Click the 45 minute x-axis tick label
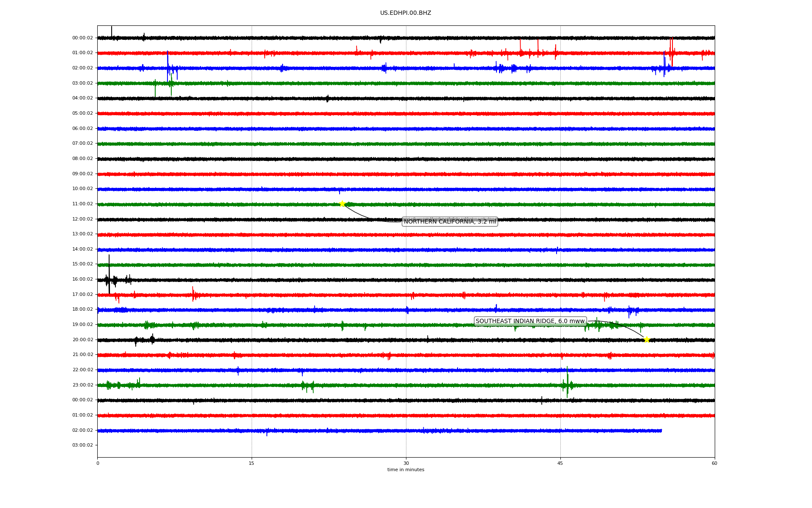The image size is (812, 508). coord(560,463)
